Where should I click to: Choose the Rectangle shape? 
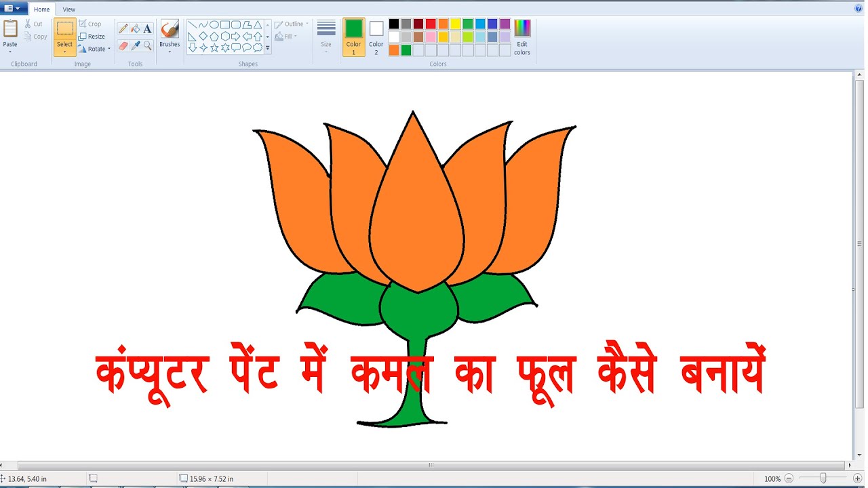tap(225, 25)
